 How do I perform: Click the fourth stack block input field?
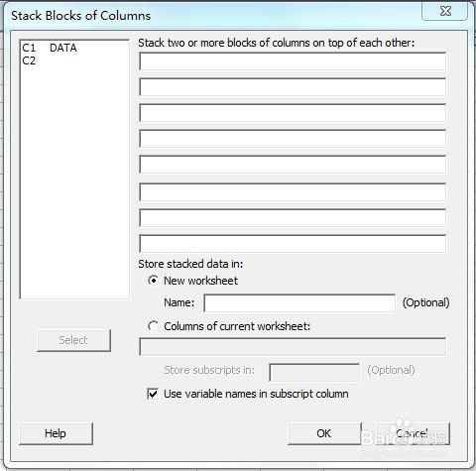(293, 139)
